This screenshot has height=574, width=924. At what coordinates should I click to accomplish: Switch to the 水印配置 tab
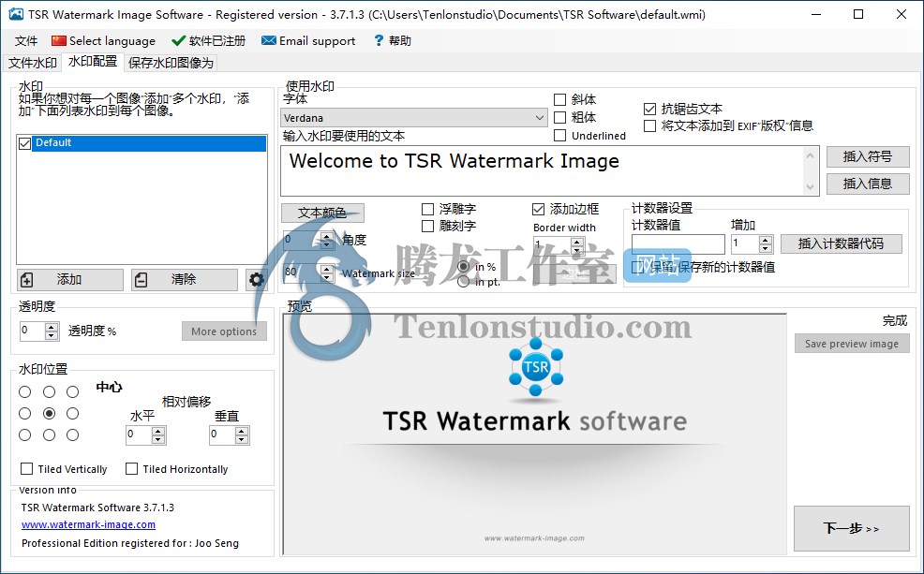click(93, 61)
